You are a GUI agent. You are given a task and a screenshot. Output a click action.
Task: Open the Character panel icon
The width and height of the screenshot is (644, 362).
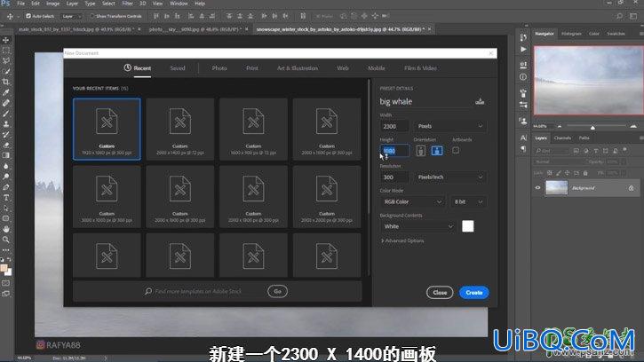click(x=523, y=138)
